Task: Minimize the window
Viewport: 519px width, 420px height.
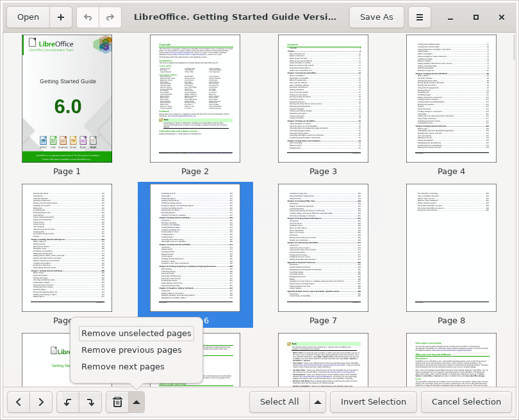Action: point(450,17)
